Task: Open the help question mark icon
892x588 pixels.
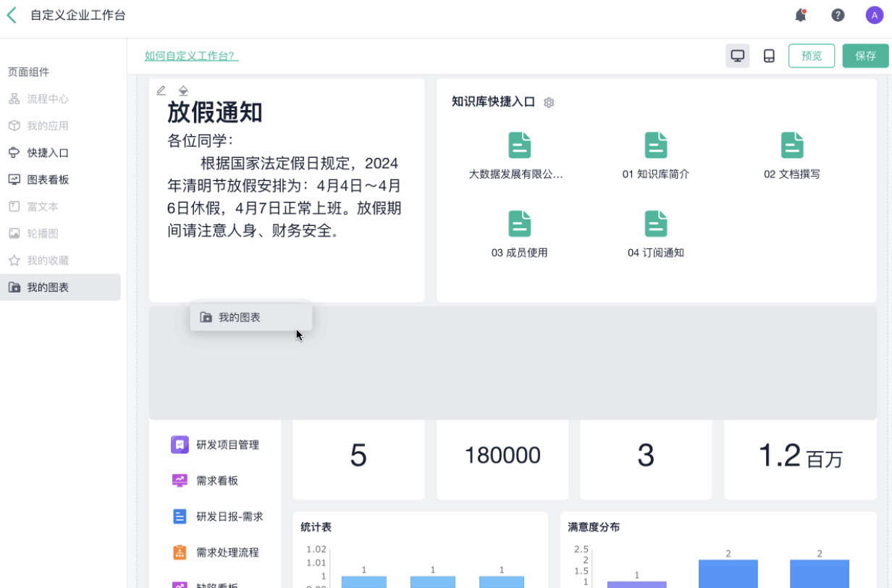Action: pos(838,15)
